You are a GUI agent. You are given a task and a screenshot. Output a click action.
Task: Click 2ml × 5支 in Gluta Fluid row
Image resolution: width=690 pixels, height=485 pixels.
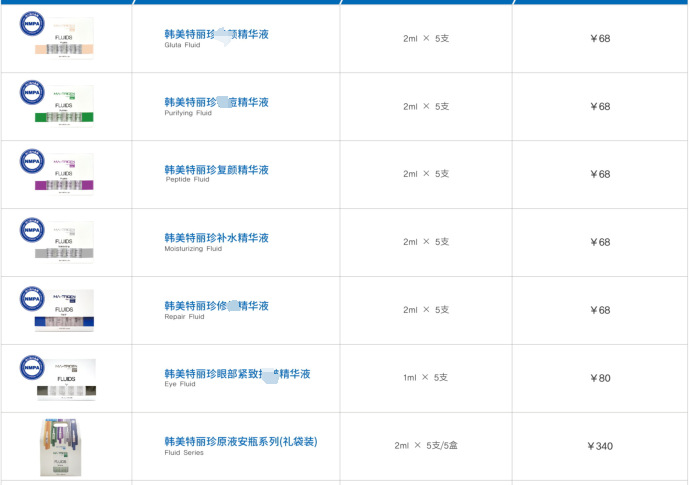click(x=426, y=38)
